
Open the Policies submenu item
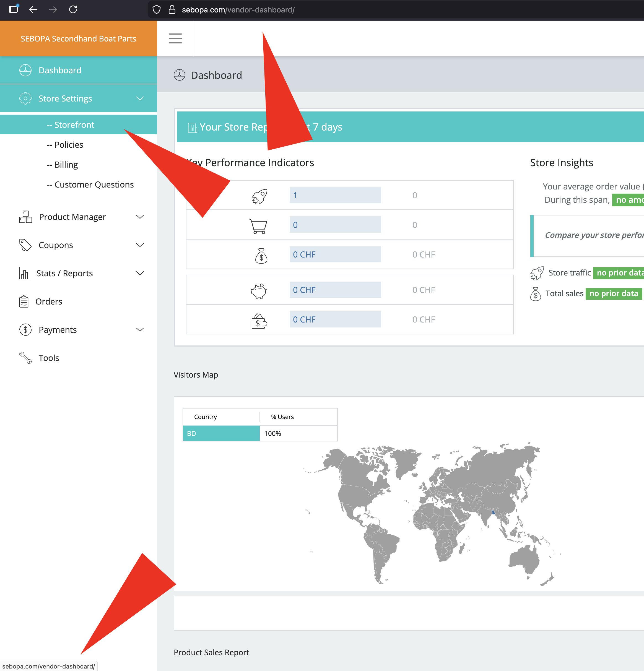tap(69, 145)
